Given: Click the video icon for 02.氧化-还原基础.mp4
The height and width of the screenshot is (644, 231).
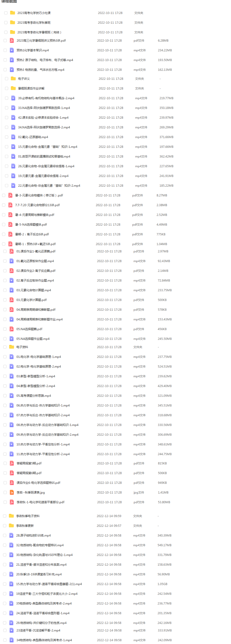Looking at the screenshot, I should tap(13, 137).
